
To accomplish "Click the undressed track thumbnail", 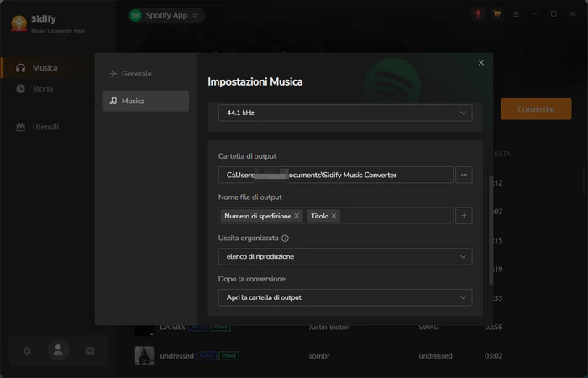I will click(x=144, y=355).
